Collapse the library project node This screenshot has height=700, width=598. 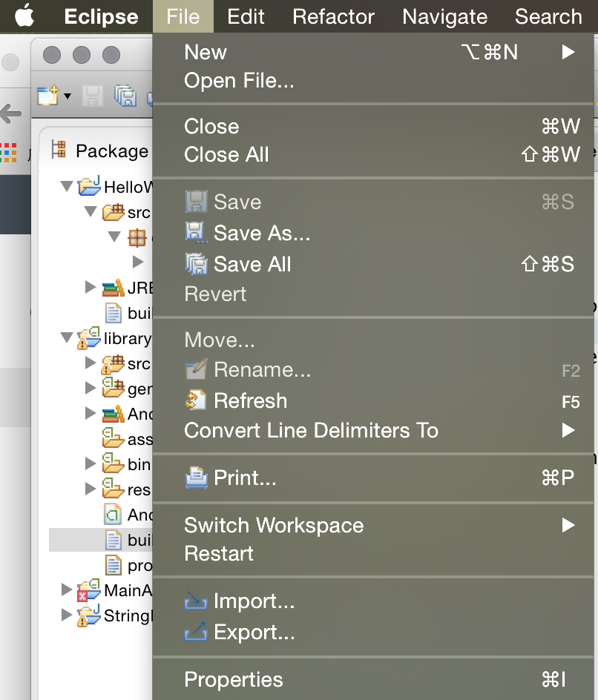tap(68, 337)
